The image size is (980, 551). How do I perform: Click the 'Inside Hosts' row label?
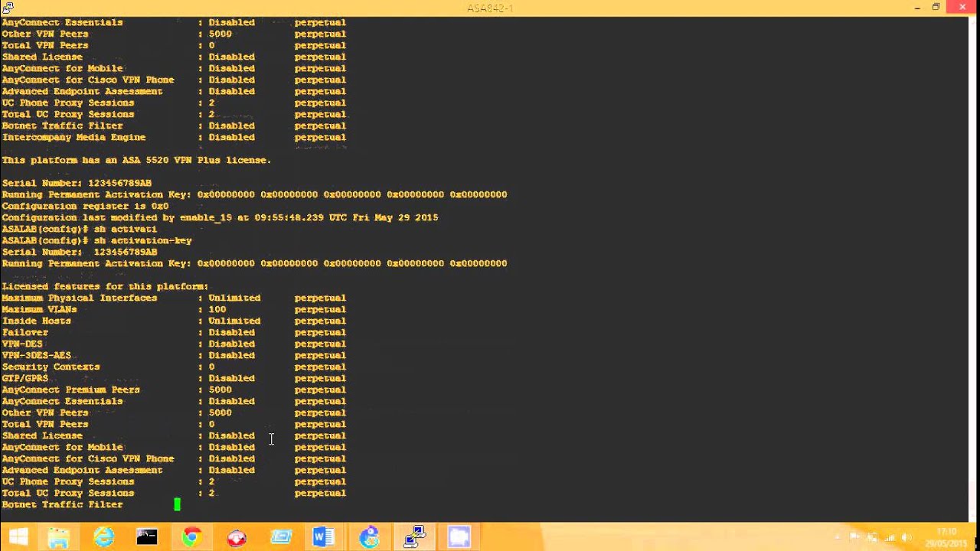(36, 321)
